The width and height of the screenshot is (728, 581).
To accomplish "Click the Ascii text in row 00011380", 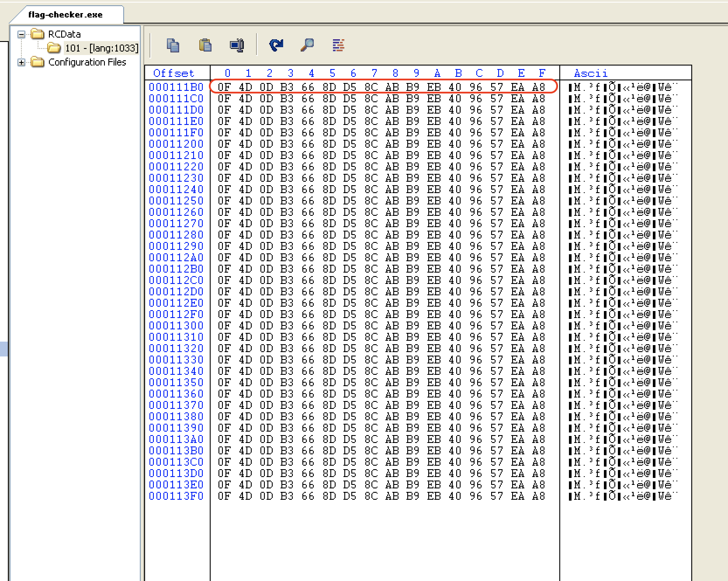I will point(623,416).
